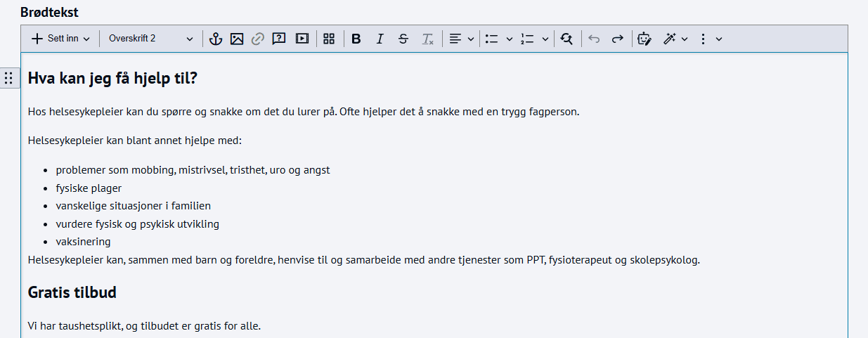
Task: Toggle strikethrough formatting
Action: click(x=403, y=39)
